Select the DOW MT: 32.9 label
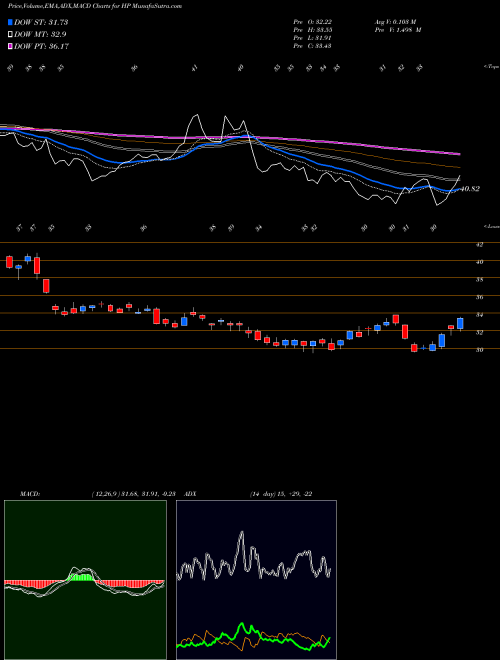Image resolution: width=500 pixels, height=660 pixels. (40, 35)
